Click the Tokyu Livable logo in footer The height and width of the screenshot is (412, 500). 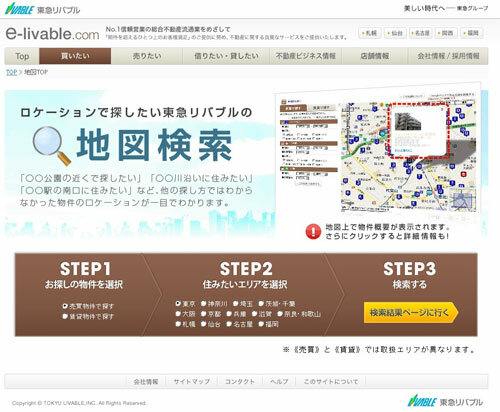pos(445,401)
